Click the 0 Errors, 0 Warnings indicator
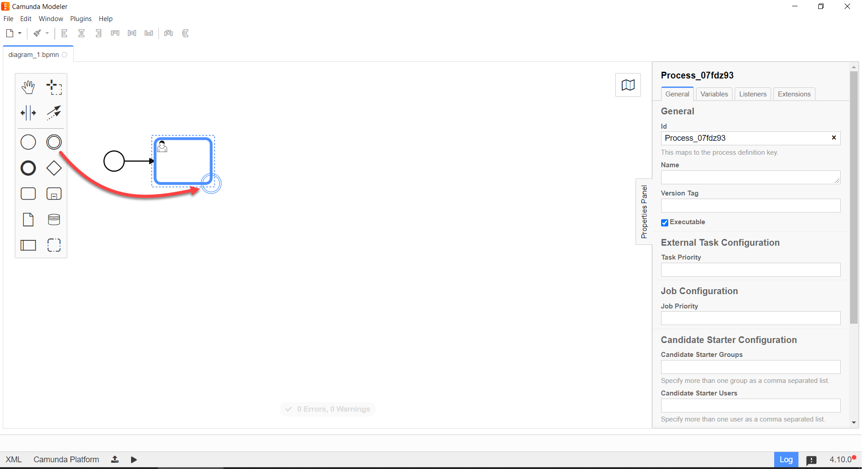868x469 pixels. click(x=328, y=409)
